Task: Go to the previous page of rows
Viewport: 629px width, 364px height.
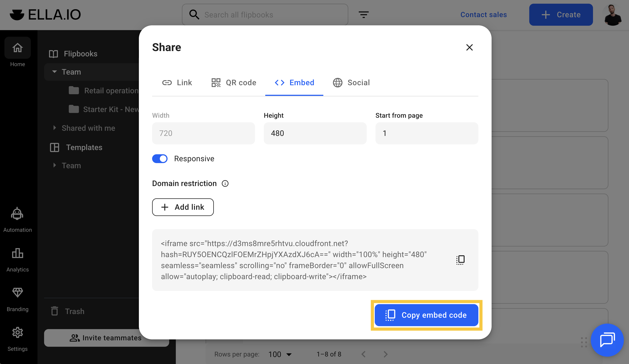Action: click(x=363, y=354)
